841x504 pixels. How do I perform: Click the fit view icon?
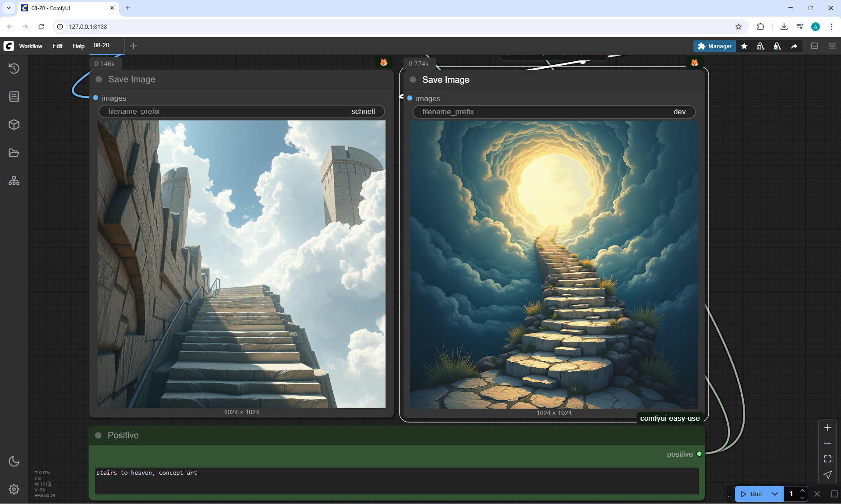(827, 459)
